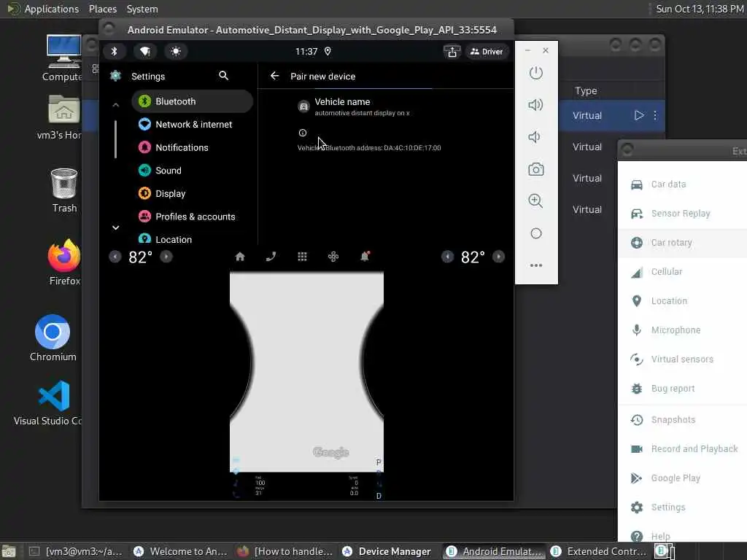Take emulator screenshot with camera icon
Viewport: 747px width, 560px height.
pos(536,169)
